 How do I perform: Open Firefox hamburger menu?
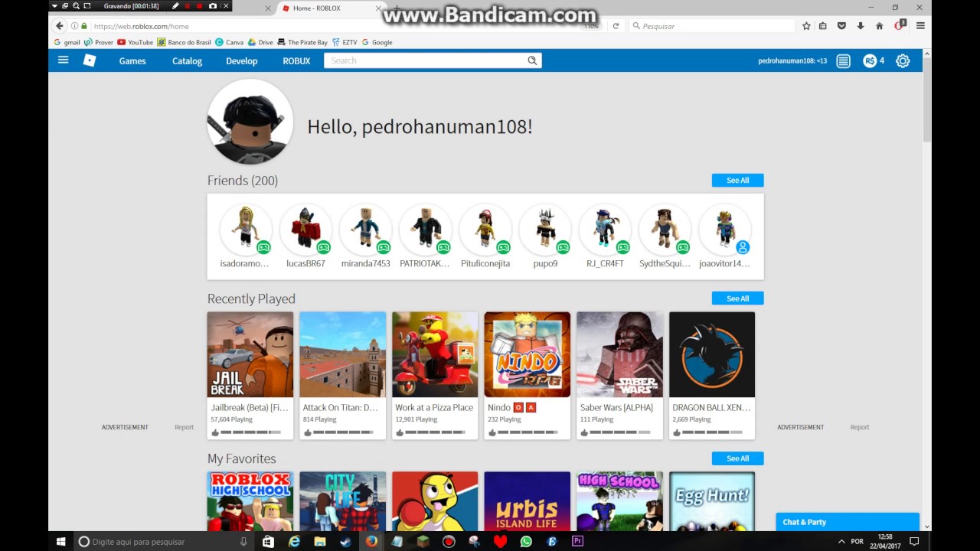(920, 26)
